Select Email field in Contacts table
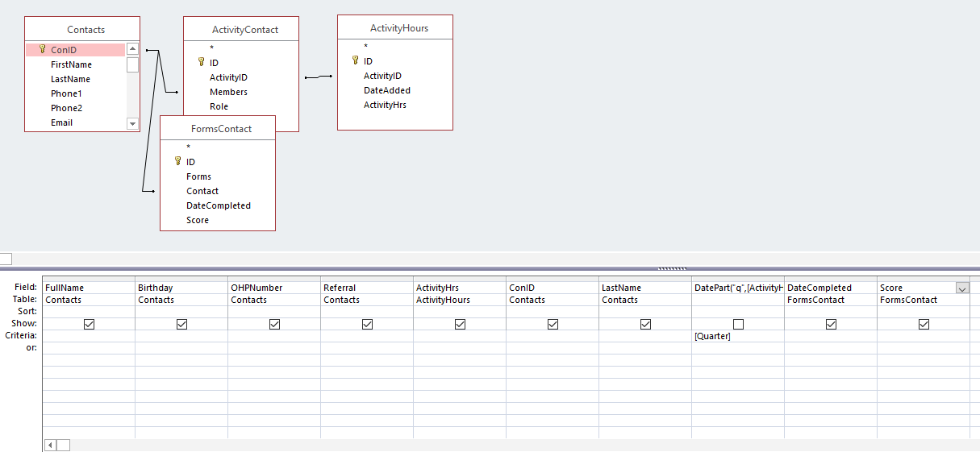Image resolution: width=980 pixels, height=452 pixels. click(x=61, y=122)
